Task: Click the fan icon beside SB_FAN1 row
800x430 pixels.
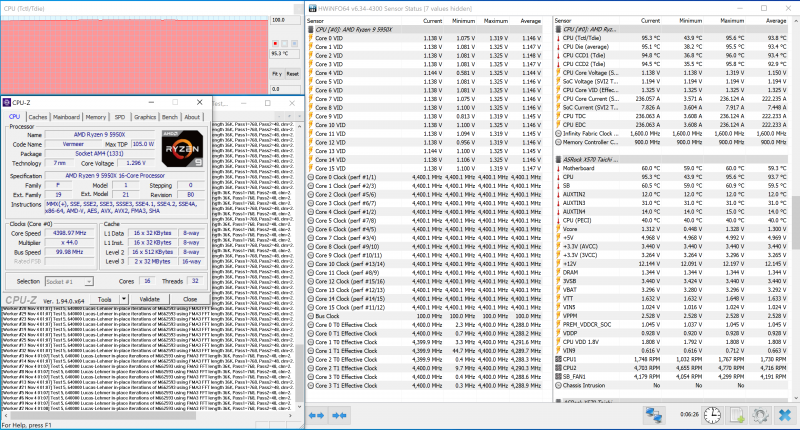Action: 558,377
